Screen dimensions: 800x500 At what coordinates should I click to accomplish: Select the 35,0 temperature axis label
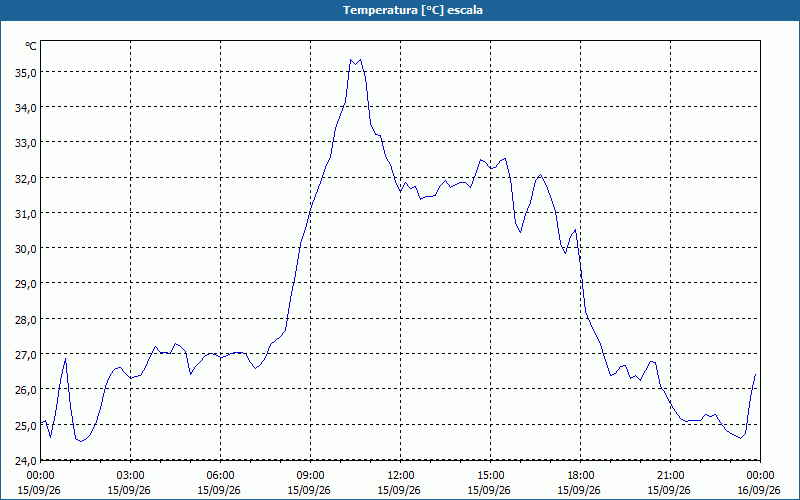pyautogui.click(x=26, y=72)
